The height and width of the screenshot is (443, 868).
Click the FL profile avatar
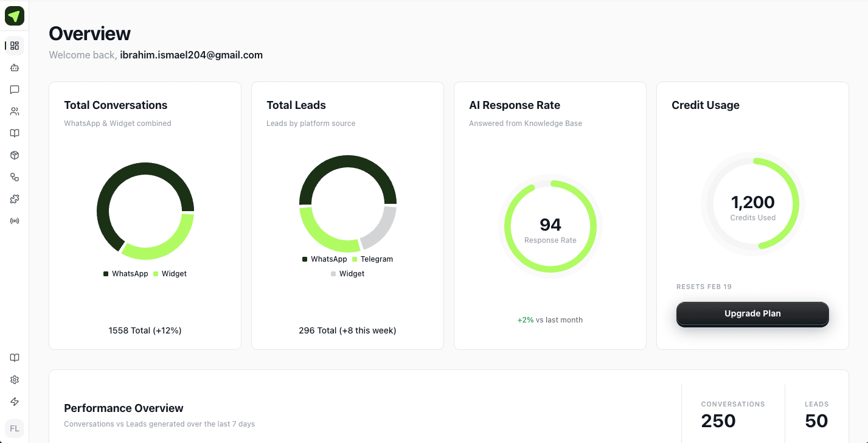[x=15, y=428]
